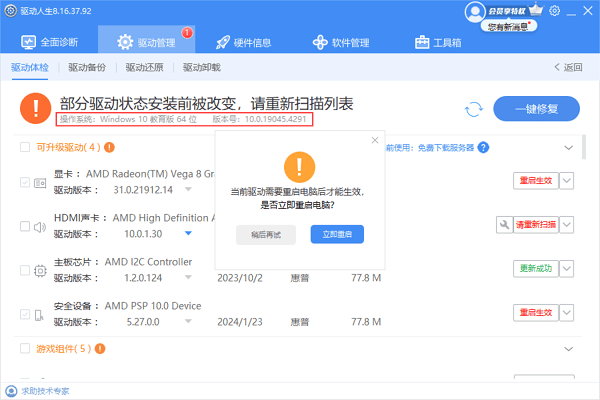Click the 立即重启 button in dialog
The width and height of the screenshot is (600, 400).
[336, 235]
